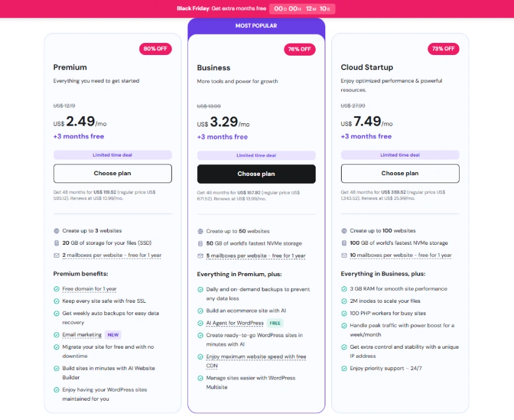Select the MOST POPULAR banner on Business card
This screenshot has width=514, height=420.
[x=256, y=25]
